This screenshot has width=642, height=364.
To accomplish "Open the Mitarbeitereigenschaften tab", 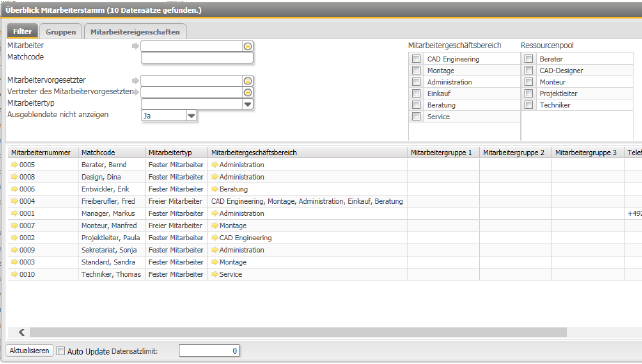I will pos(135,32).
